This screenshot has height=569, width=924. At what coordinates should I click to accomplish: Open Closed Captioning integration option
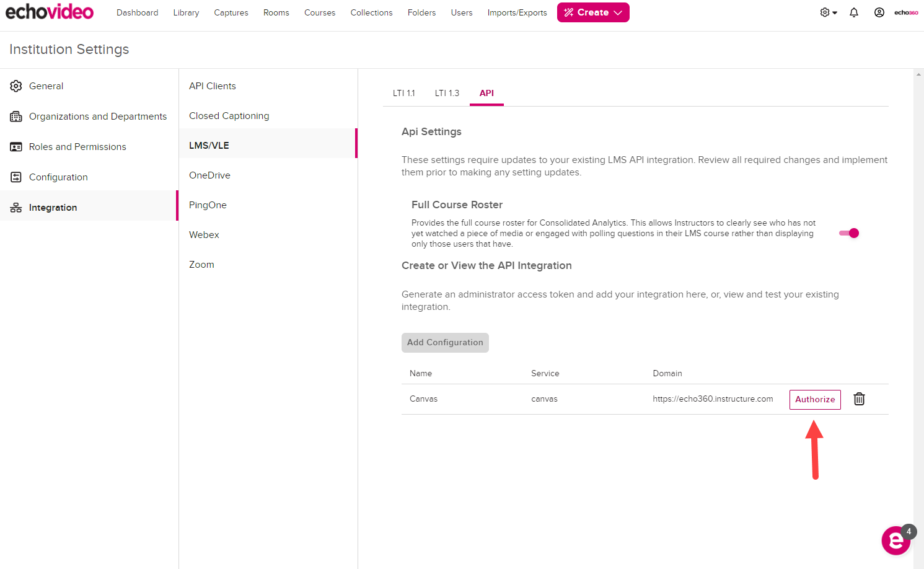[x=268, y=116]
